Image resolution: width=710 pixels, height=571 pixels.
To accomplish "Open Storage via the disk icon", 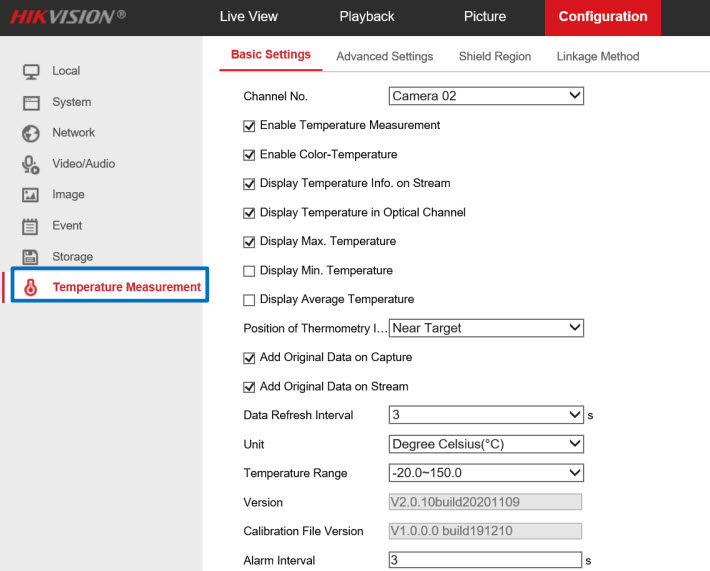I will tap(31, 257).
